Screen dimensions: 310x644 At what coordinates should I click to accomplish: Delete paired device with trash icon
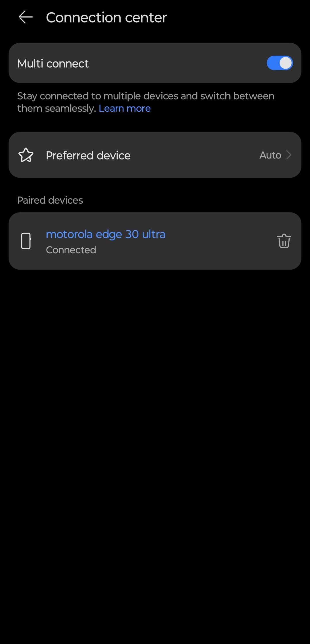click(x=284, y=241)
